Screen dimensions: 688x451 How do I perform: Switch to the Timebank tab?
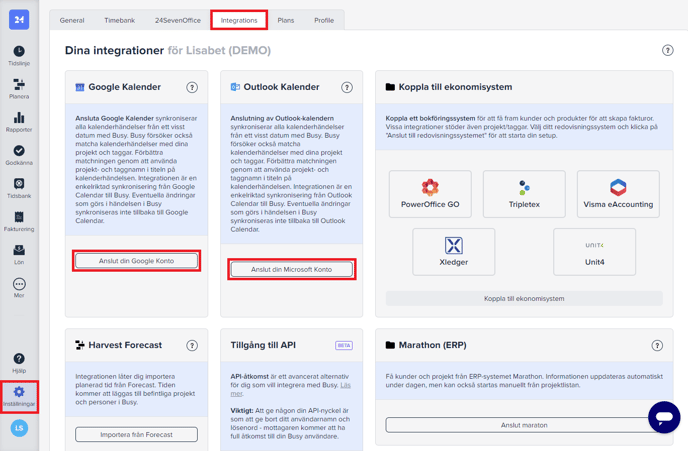[x=119, y=20]
